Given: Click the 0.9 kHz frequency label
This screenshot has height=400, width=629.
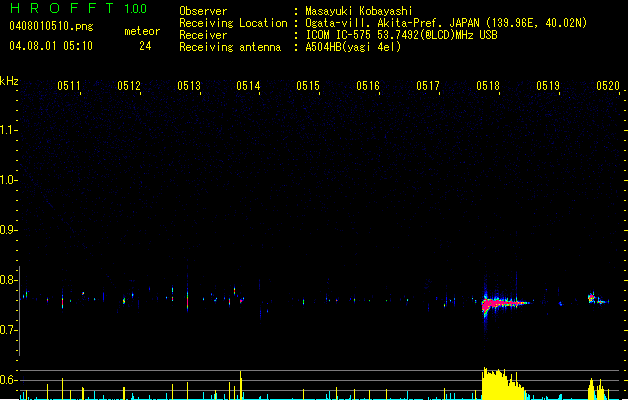Looking at the screenshot, I should pos(8,230).
